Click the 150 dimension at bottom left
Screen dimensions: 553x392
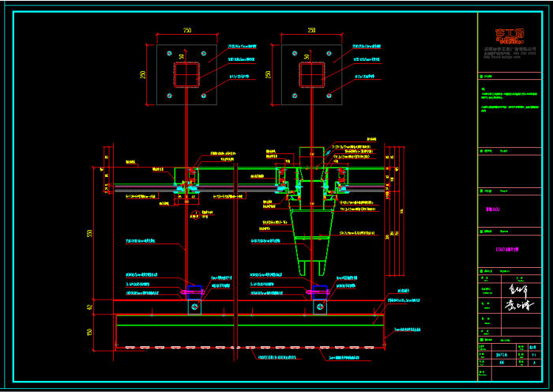(x=89, y=333)
